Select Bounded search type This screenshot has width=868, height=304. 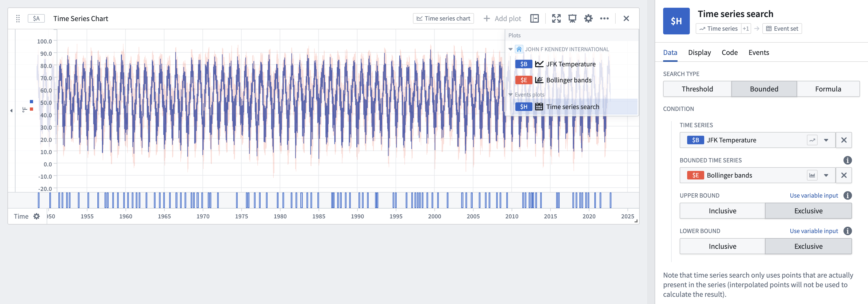(764, 89)
